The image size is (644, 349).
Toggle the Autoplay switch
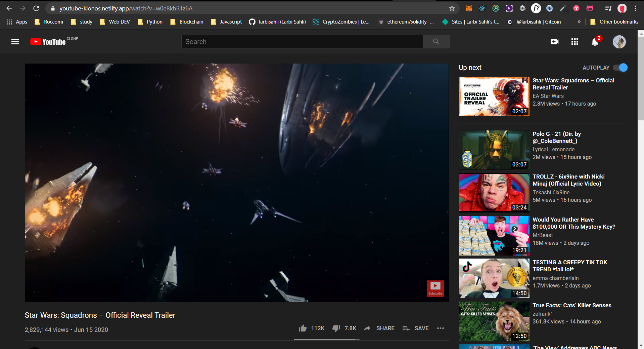[620, 68]
